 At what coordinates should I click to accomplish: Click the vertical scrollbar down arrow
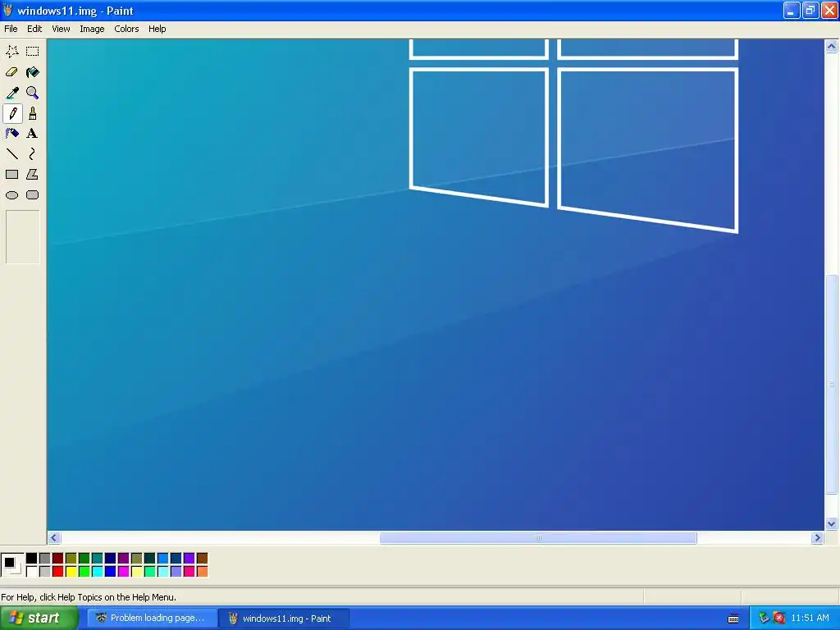coord(832,524)
